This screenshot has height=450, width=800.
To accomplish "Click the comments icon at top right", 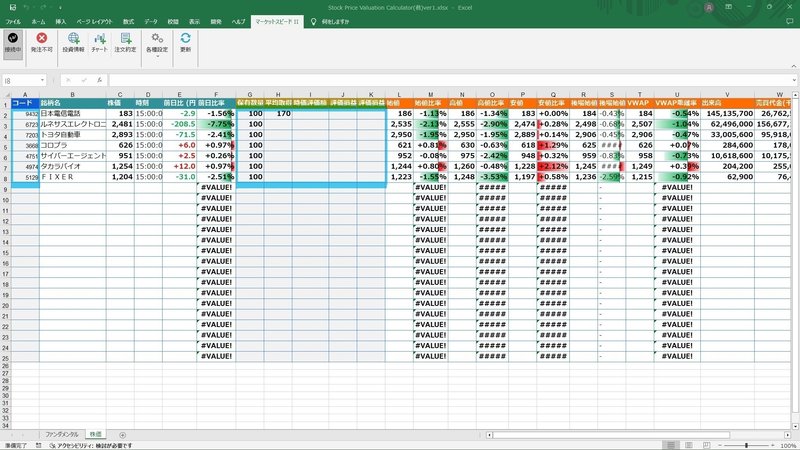I will point(790,21).
